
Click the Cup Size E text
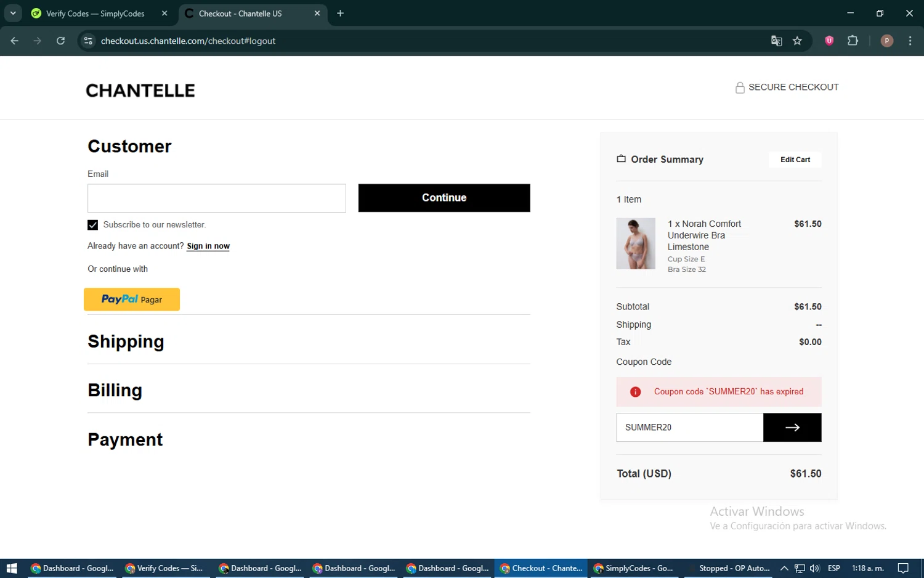click(x=686, y=259)
